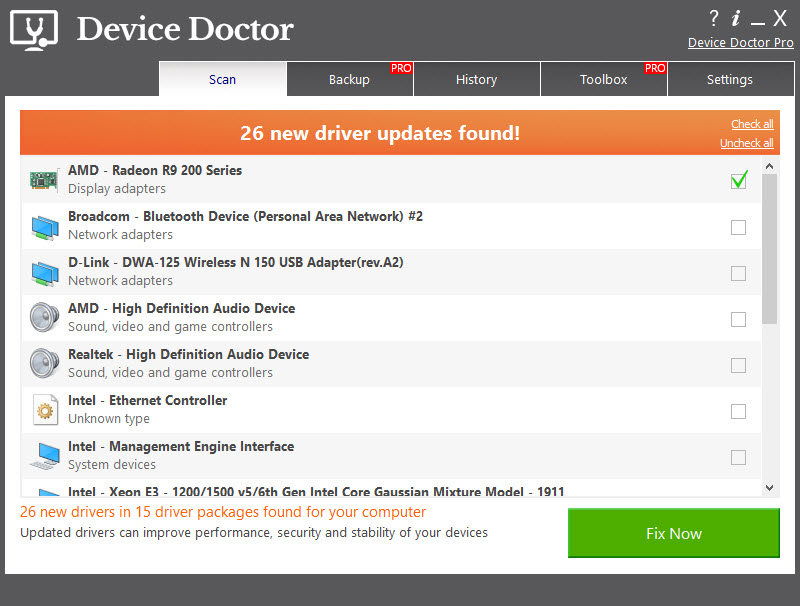Select 'Intel - Management Engine Interface' text

click(x=181, y=446)
